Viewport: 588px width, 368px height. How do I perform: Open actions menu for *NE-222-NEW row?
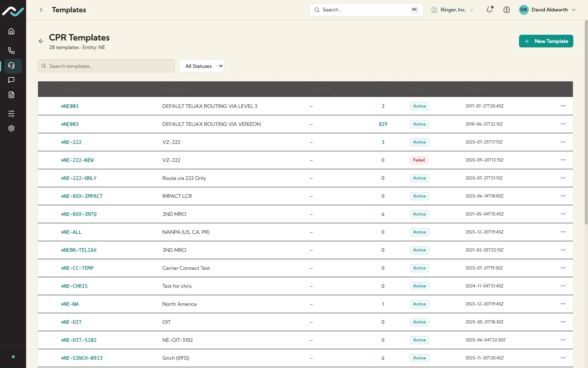pyautogui.click(x=563, y=160)
